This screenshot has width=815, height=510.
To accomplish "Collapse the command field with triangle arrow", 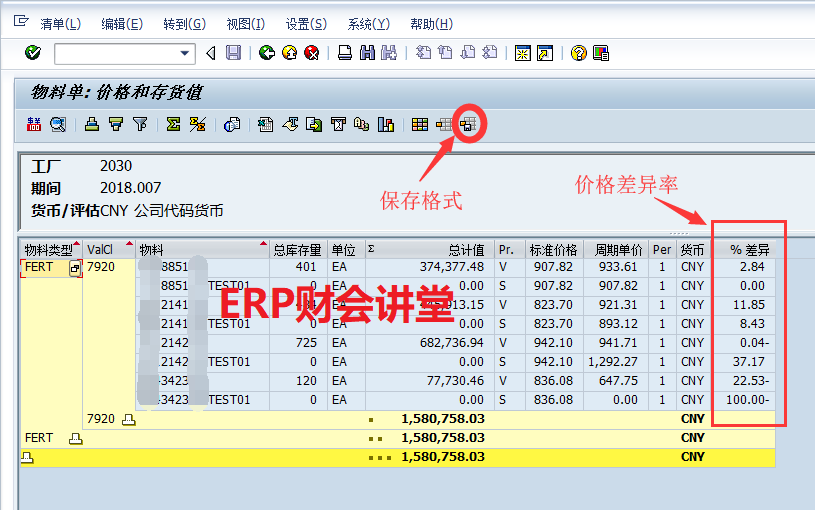I will point(210,53).
